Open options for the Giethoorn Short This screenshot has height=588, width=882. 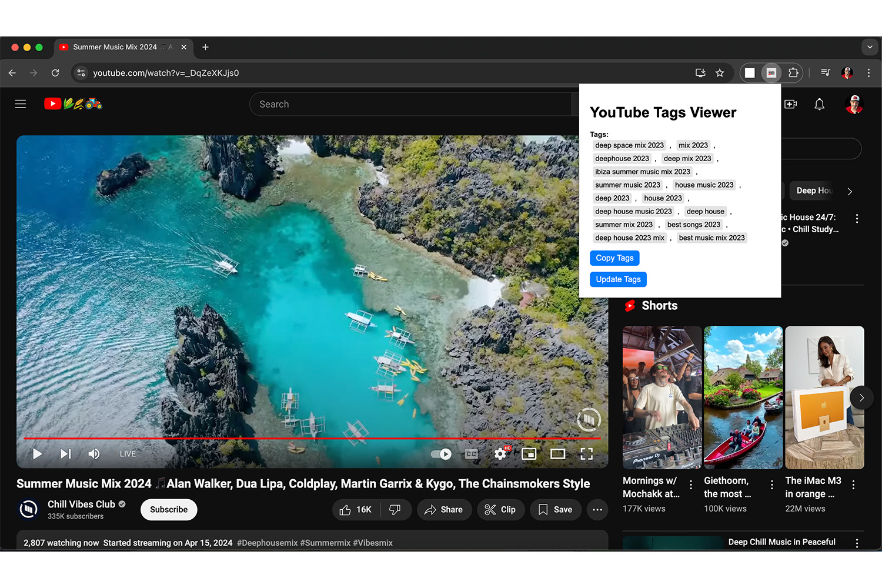click(772, 485)
